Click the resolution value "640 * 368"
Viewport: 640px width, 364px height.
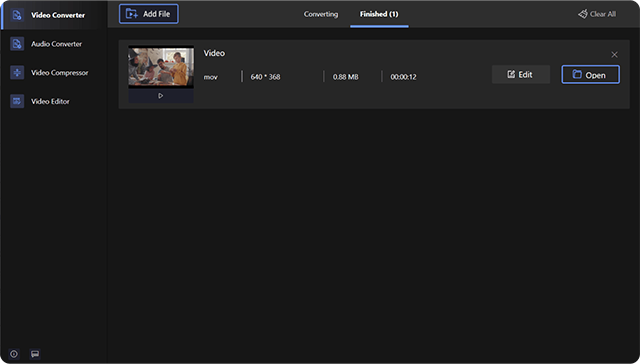[265, 77]
